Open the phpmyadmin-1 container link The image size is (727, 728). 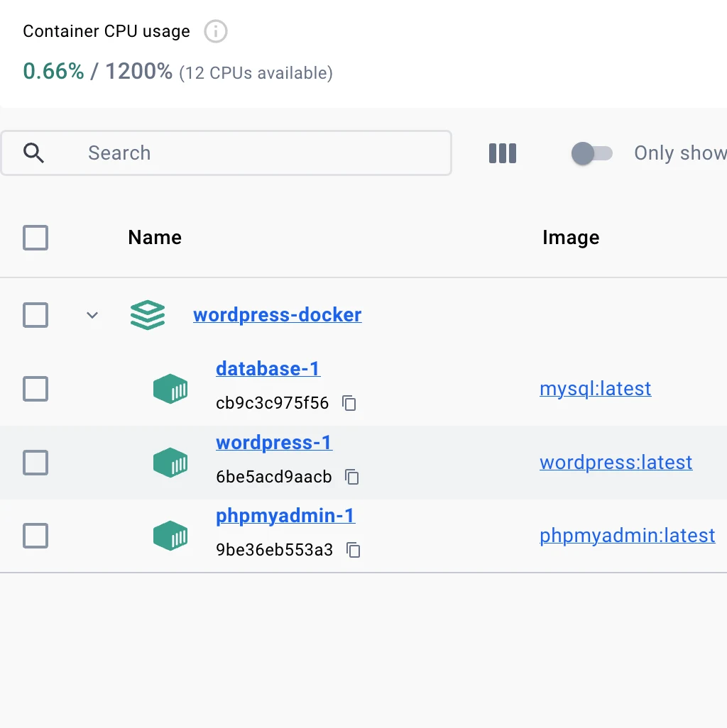(285, 515)
